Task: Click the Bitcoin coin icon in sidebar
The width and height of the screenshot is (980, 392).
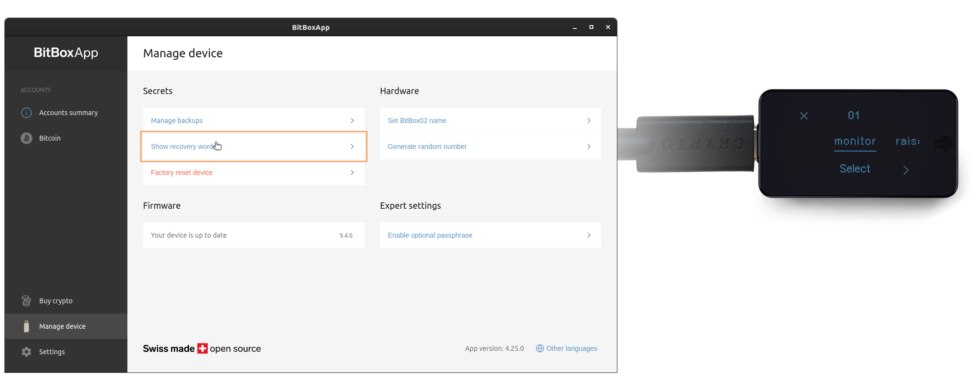Action: pyautogui.click(x=26, y=138)
